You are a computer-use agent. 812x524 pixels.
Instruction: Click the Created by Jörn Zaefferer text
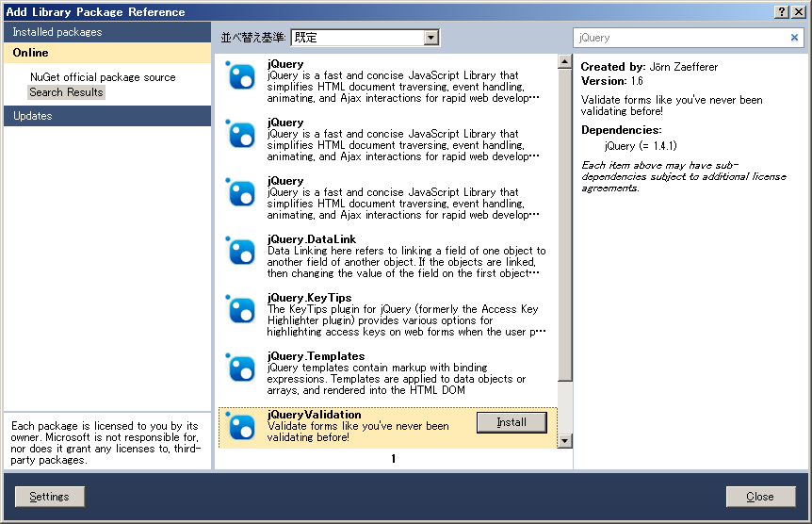click(649, 67)
